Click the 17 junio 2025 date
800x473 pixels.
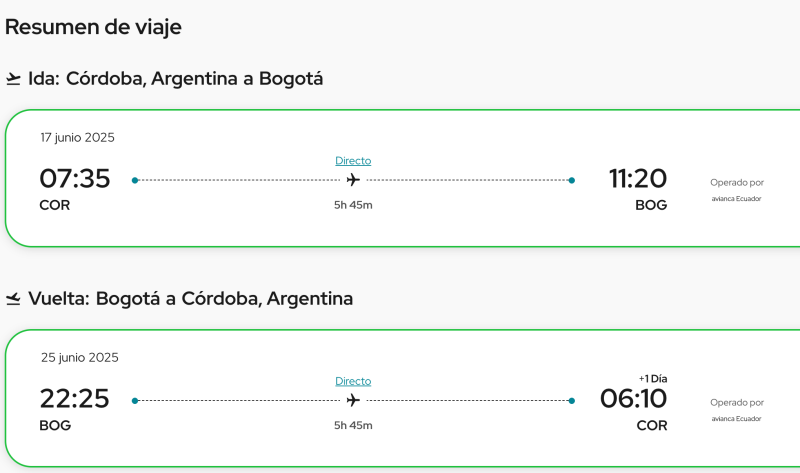point(77,137)
